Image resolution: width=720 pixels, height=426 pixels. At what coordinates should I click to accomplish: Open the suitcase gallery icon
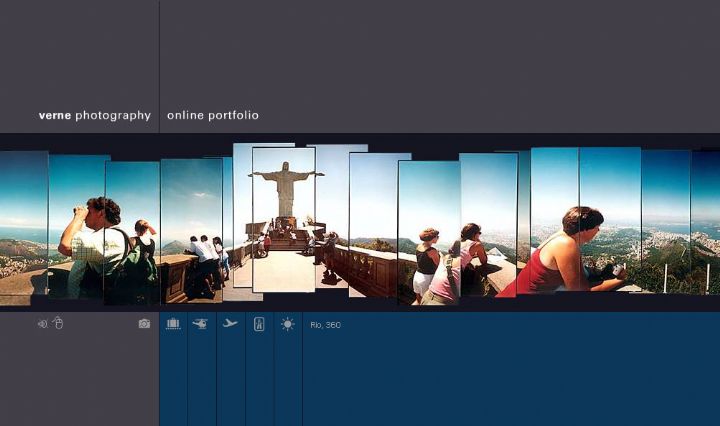tap(173, 324)
